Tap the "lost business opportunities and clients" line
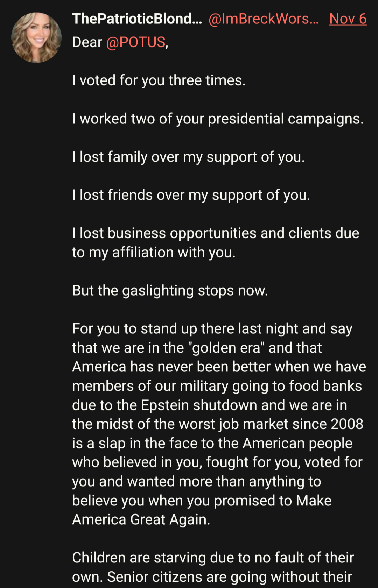 click(x=216, y=233)
